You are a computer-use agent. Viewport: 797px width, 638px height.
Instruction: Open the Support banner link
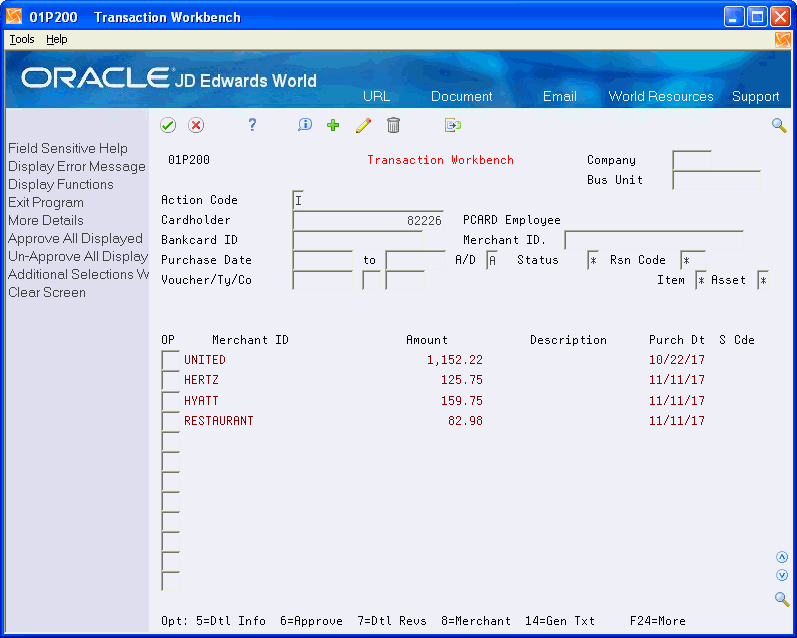[755, 96]
